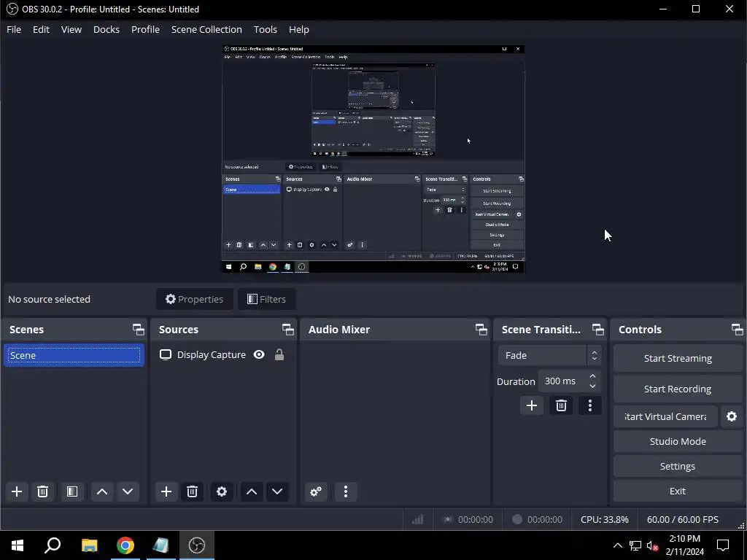Open Windows search from the taskbar
747x560 pixels.
pos(53,545)
